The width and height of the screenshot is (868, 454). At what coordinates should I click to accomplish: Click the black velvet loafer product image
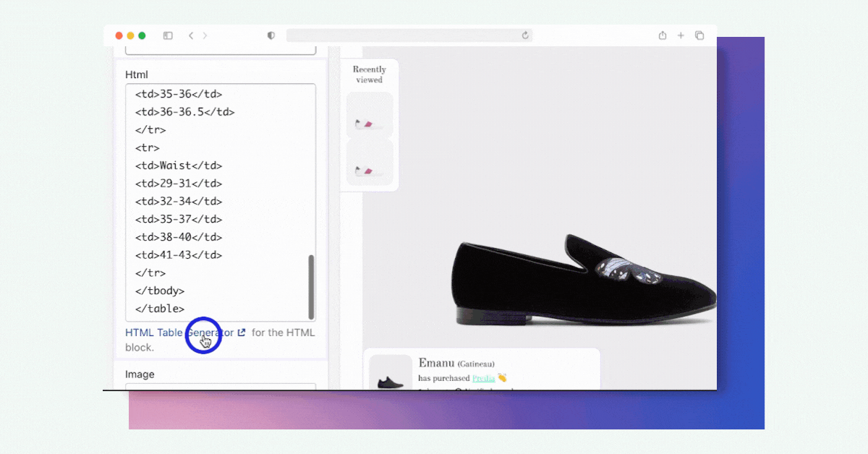tap(583, 282)
